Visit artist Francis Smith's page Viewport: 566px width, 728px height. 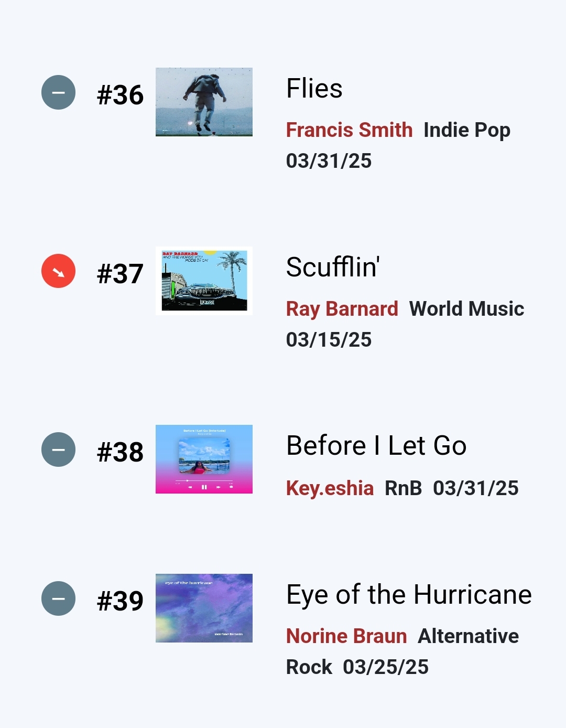349,130
